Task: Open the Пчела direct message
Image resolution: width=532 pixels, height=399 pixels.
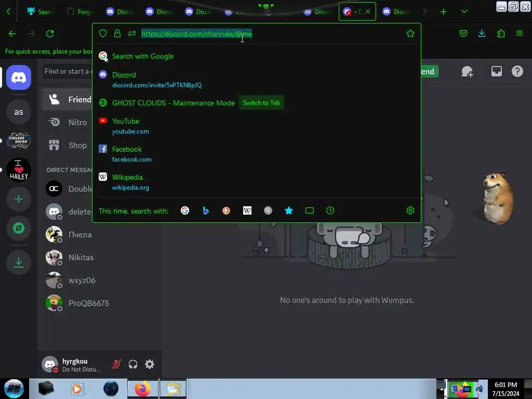Action: (x=100, y=234)
